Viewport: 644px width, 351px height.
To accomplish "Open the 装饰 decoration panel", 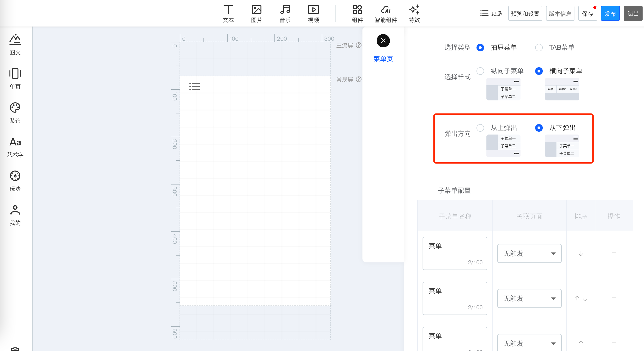I will click(x=15, y=113).
